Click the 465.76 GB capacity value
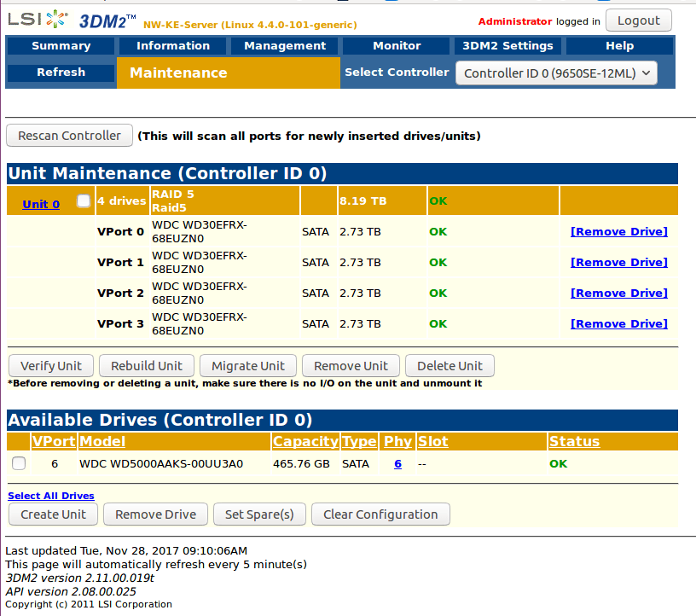 point(301,463)
